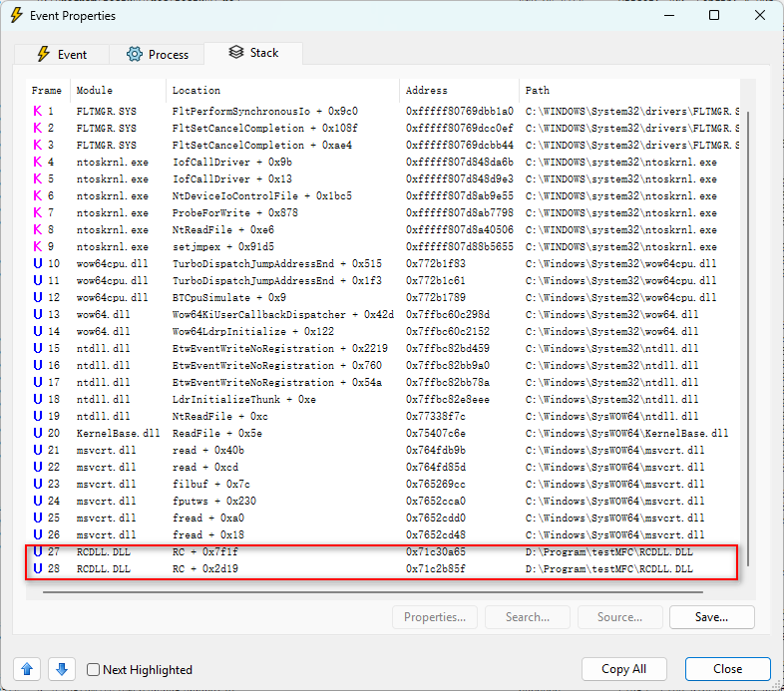Click address 0x71c30a65
The width and height of the screenshot is (784, 691).
tap(436, 552)
